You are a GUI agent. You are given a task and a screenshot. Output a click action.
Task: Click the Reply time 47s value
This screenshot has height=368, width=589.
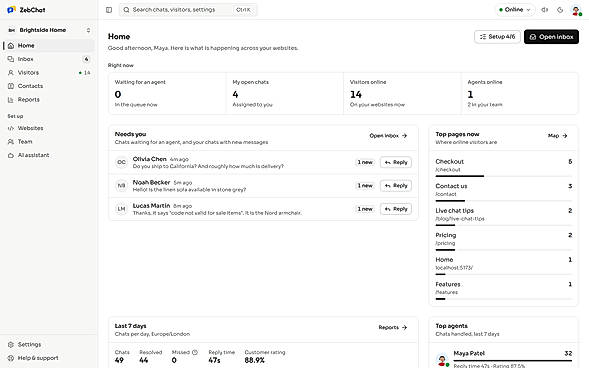point(214,360)
